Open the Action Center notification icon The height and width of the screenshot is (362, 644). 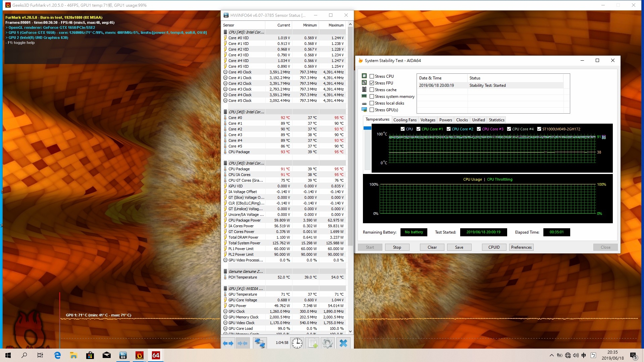(634, 355)
